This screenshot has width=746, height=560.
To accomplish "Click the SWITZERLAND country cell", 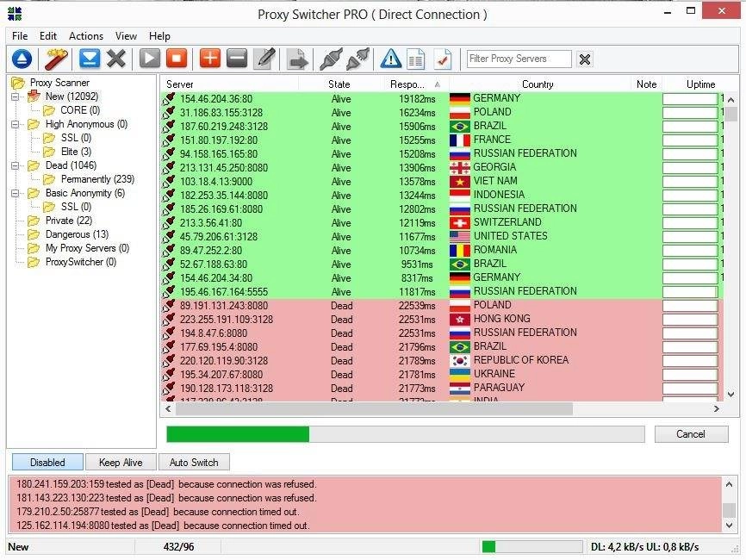I will click(x=507, y=222).
